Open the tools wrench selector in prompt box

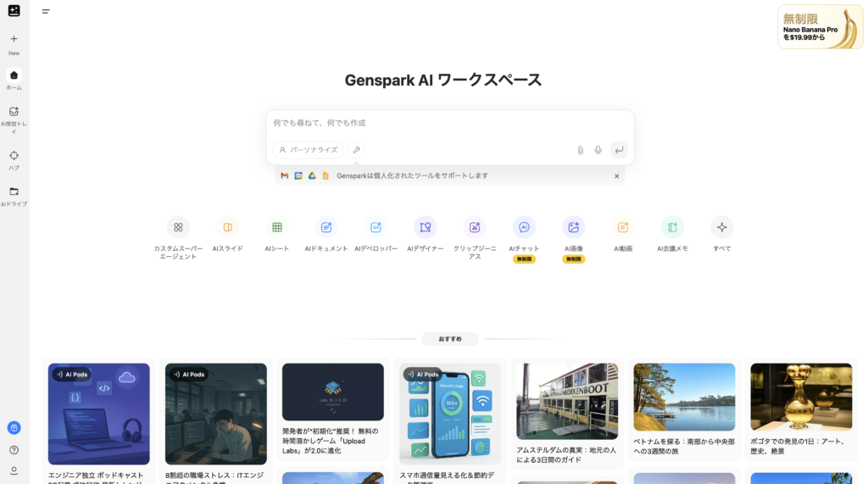tap(357, 150)
